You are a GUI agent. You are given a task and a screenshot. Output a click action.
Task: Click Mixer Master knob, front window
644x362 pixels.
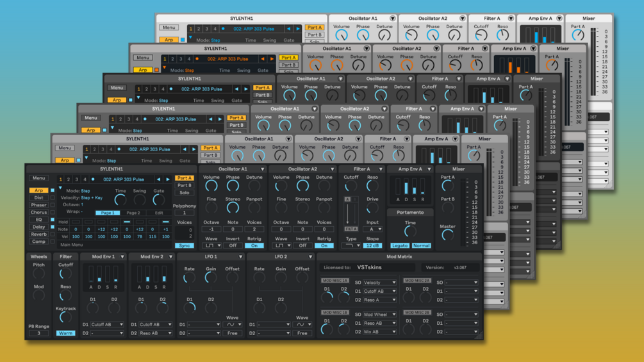point(447,235)
